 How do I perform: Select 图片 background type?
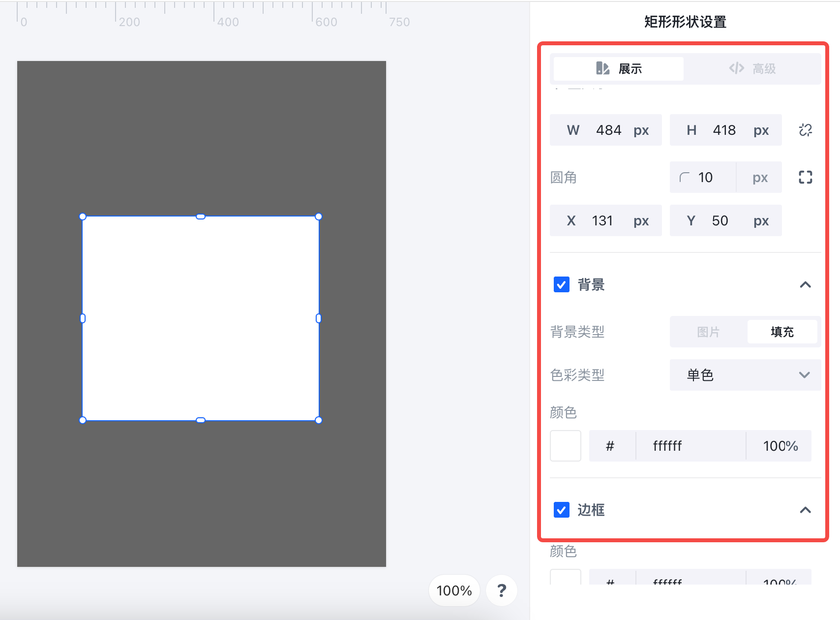(708, 332)
